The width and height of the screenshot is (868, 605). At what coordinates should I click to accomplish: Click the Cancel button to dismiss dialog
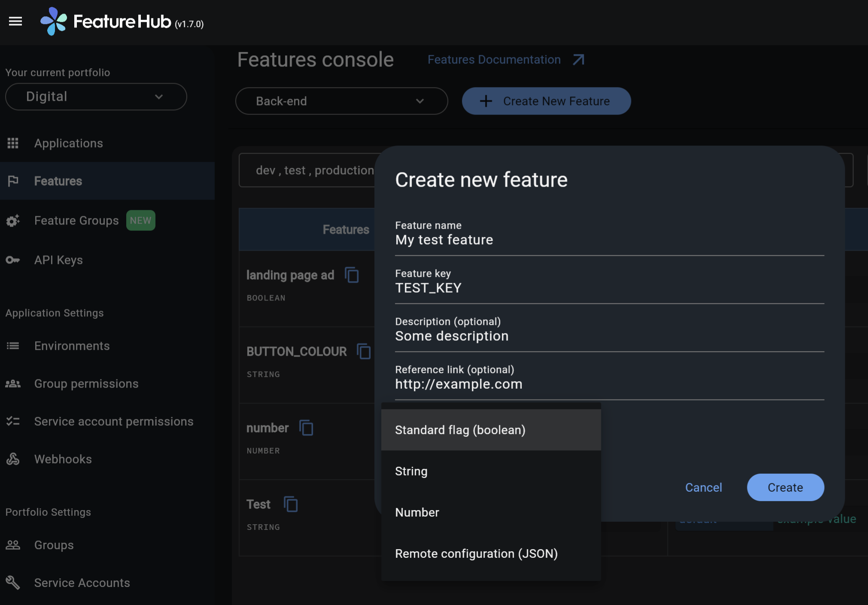(703, 487)
